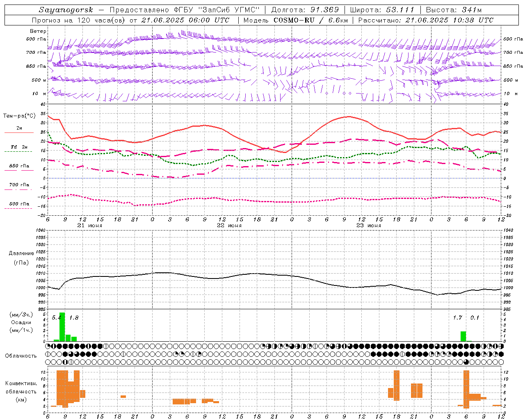Click the computed time Рассчитано: 21.06.2025 10:38 UTC
Screen dimensions: 525x420
click(426, 20)
